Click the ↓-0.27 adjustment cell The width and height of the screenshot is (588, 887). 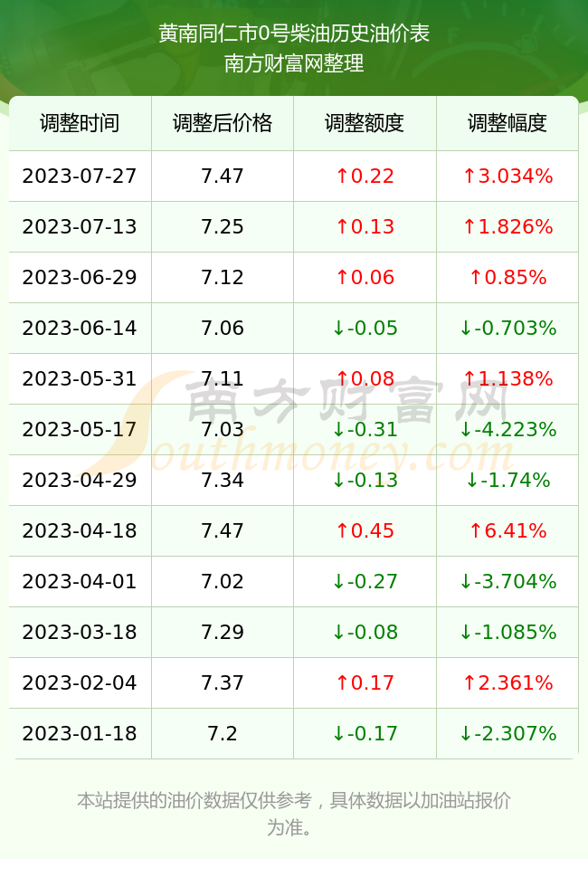point(365,581)
